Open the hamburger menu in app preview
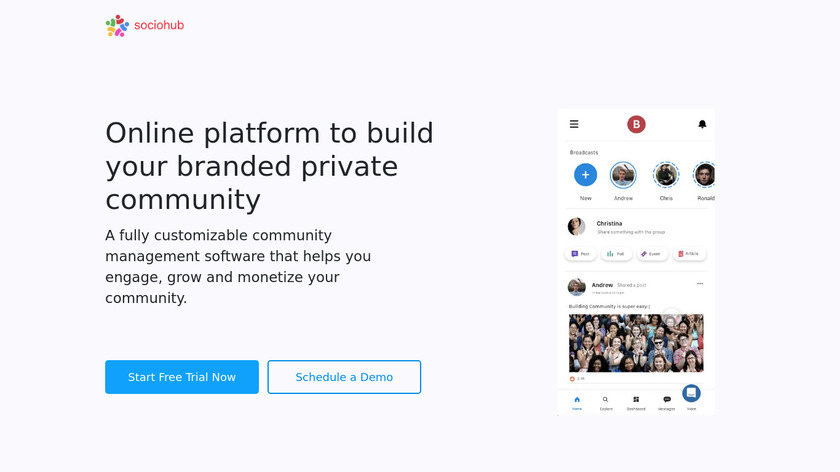 (574, 124)
